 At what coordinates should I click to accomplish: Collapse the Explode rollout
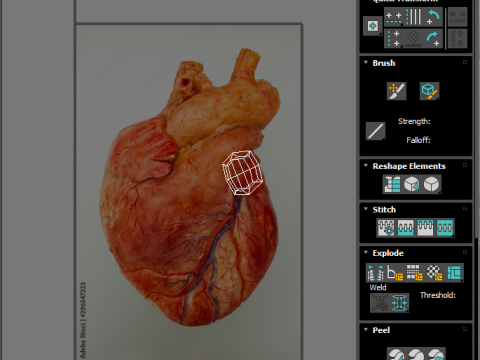[366, 252]
